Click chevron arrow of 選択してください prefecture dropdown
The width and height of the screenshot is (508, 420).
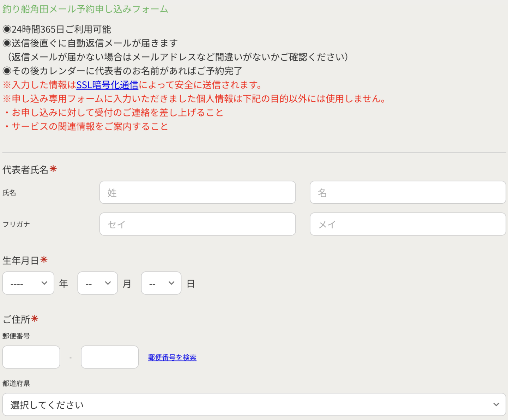click(496, 404)
